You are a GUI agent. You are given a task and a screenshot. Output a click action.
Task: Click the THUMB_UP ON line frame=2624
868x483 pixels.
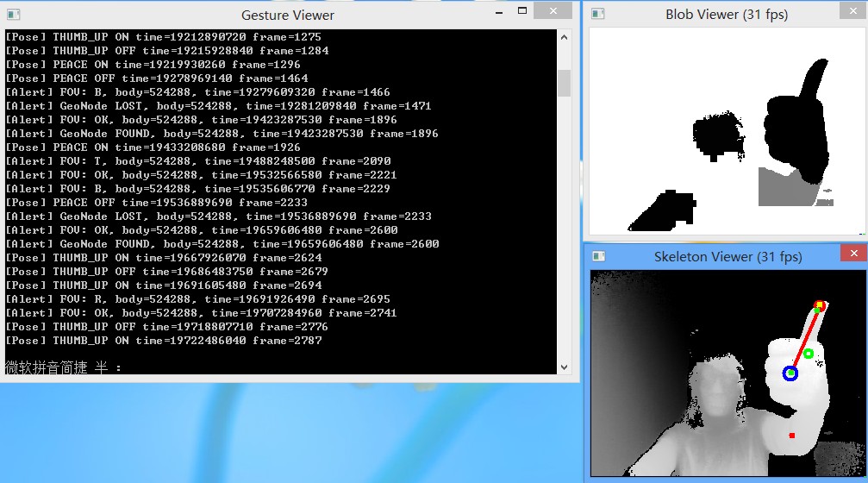click(164, 258)
